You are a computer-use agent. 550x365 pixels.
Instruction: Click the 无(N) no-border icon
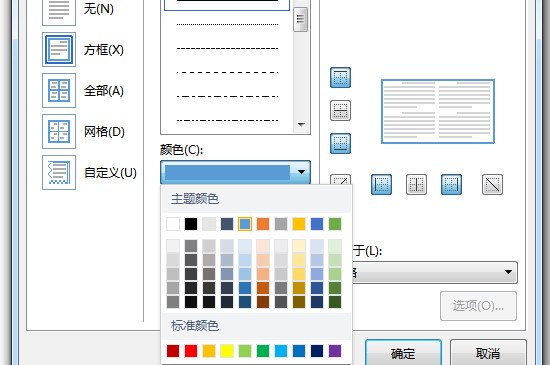59,11
